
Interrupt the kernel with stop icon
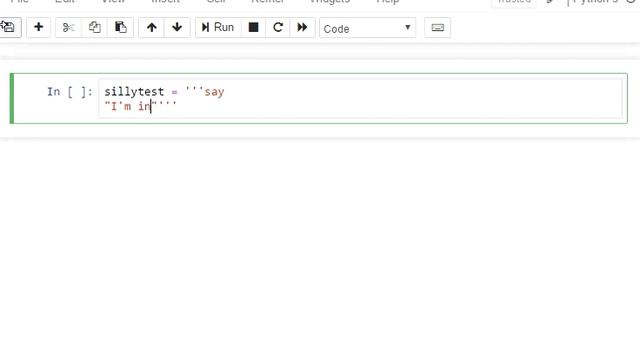[x=253, y=27]
